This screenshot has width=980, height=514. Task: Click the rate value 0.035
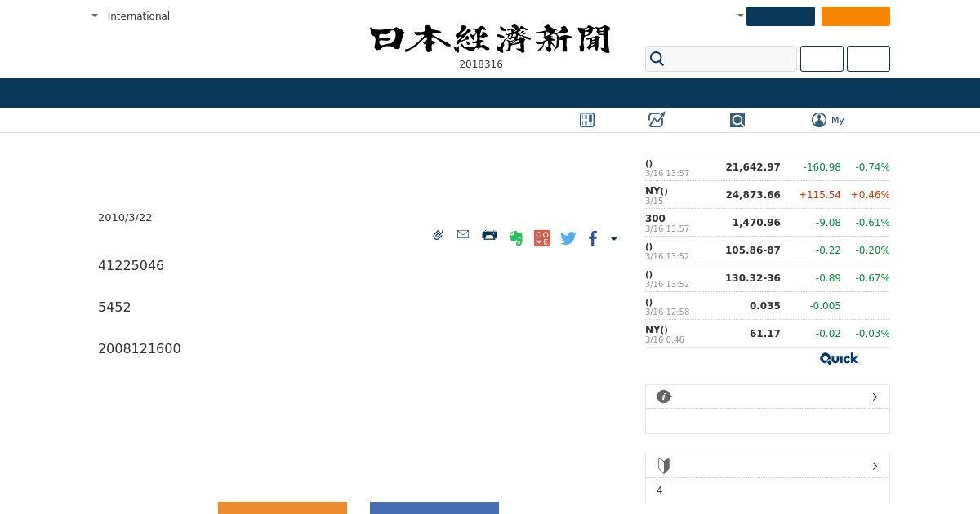coord(765,305)
